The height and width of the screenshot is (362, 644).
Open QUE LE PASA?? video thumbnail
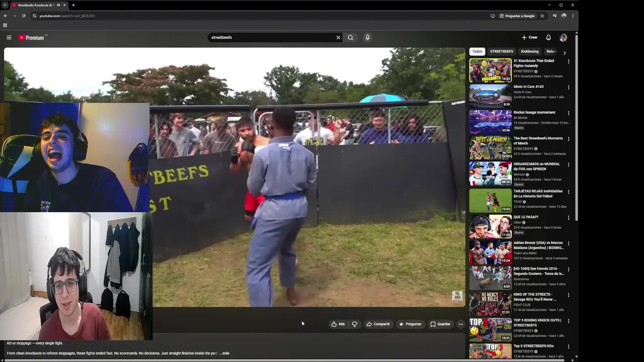(491, 226)
